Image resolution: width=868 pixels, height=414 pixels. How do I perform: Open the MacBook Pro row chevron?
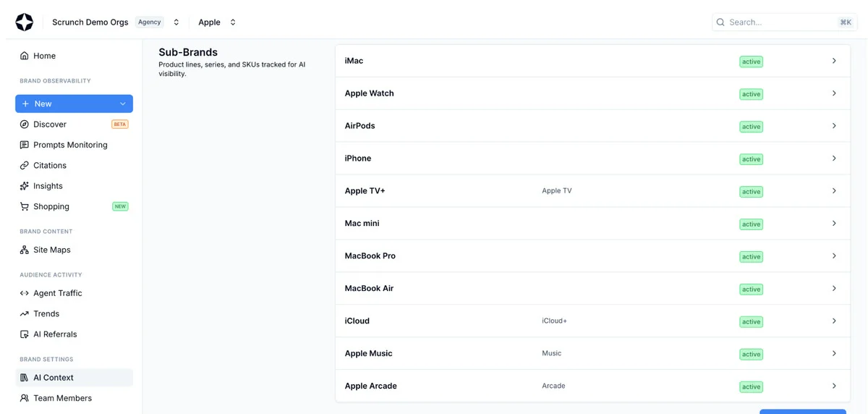834,256
